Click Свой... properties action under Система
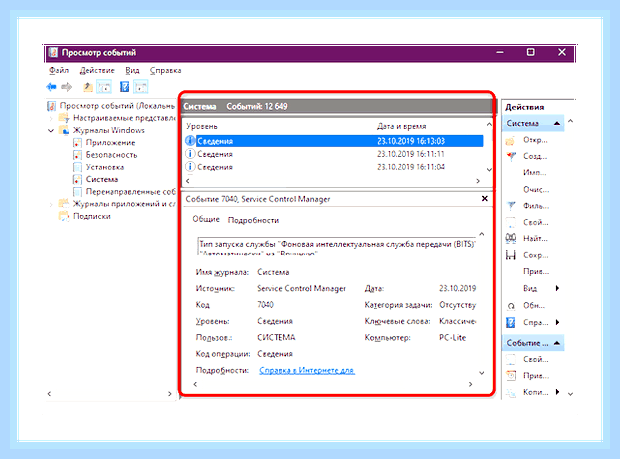 coord(536,223)
